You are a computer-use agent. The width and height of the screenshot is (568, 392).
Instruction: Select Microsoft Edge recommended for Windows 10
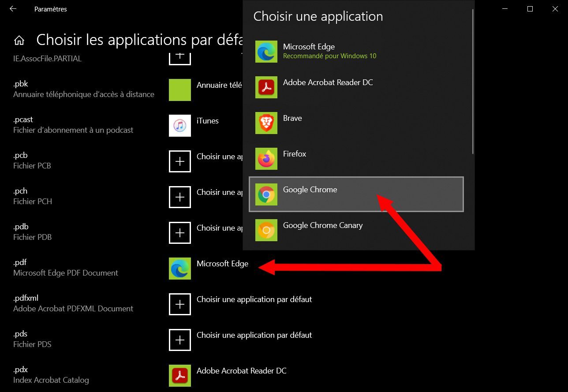pos(356,52)
